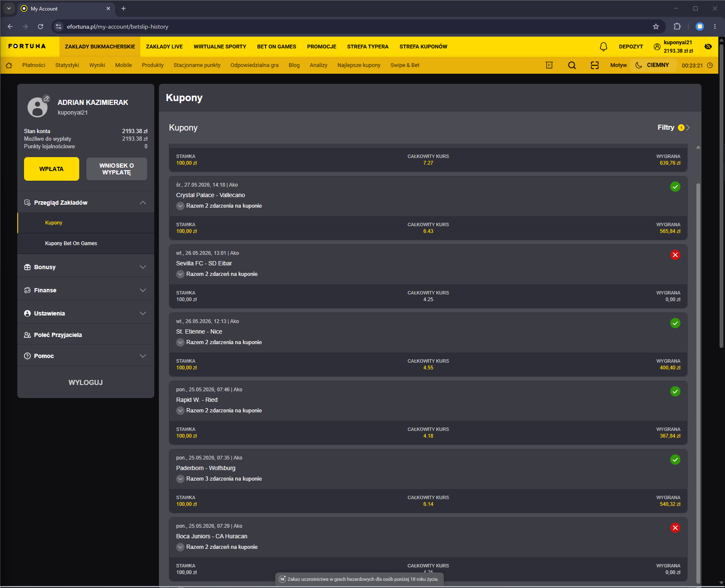Open Chrome three-dot menu

click(715, 27)
